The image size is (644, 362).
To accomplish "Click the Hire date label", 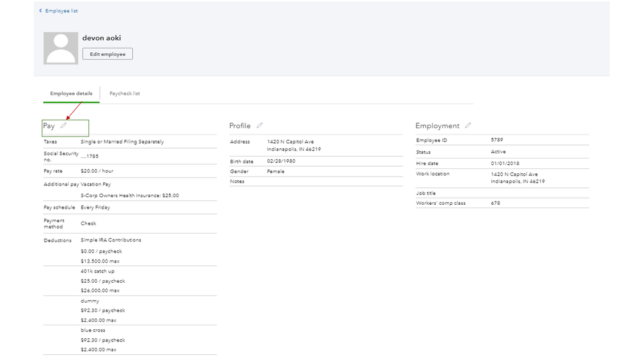I will coord(427,164).
